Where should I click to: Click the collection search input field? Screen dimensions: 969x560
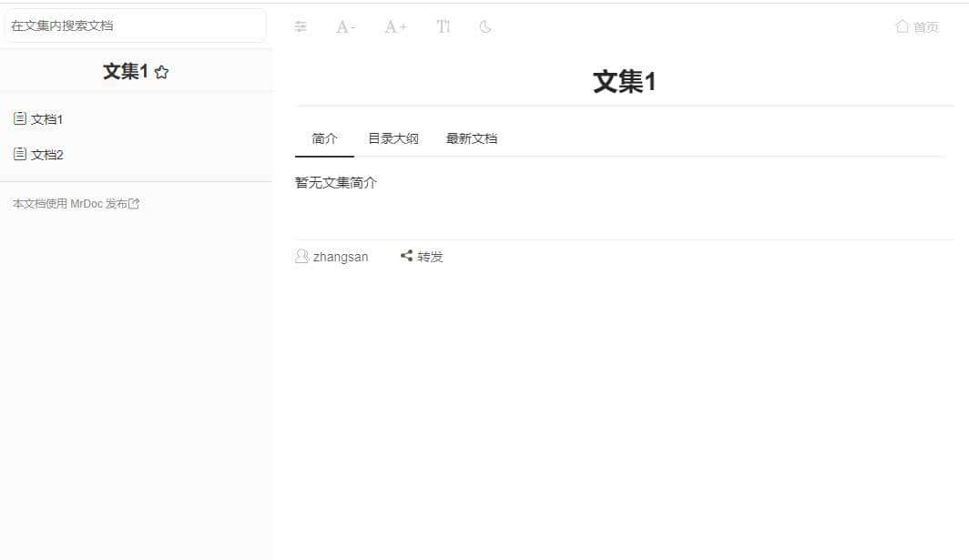(135, 25)
